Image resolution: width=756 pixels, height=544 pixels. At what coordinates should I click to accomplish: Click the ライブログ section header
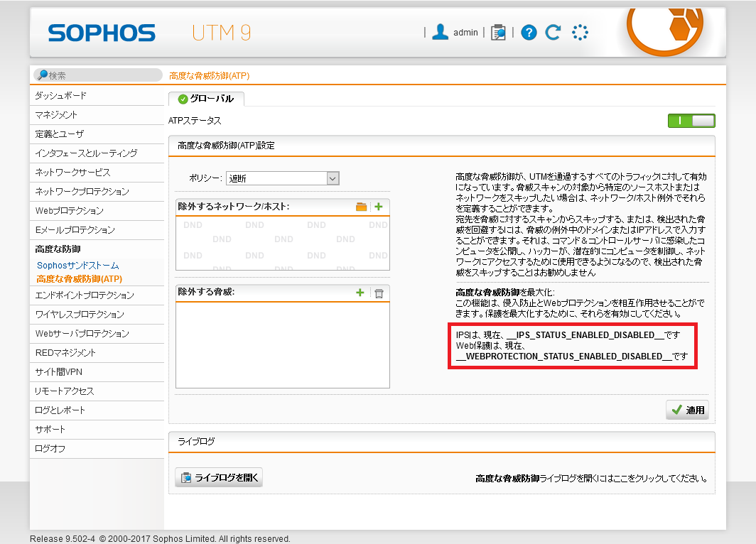[442, 442]
